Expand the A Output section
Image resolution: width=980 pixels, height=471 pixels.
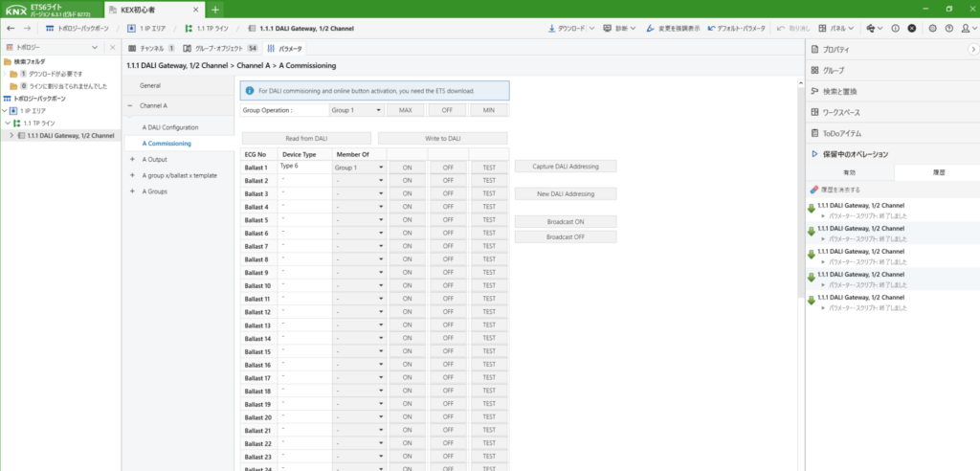point(131,159)
